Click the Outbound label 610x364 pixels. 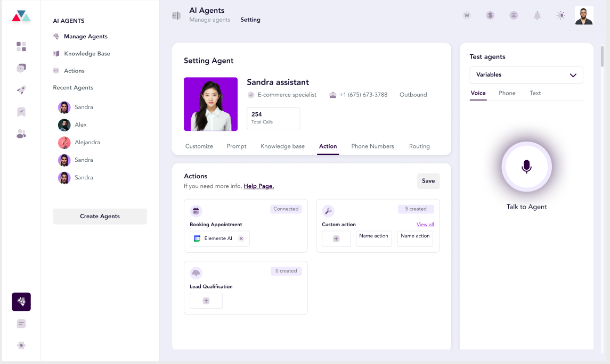tap(413, 95)
